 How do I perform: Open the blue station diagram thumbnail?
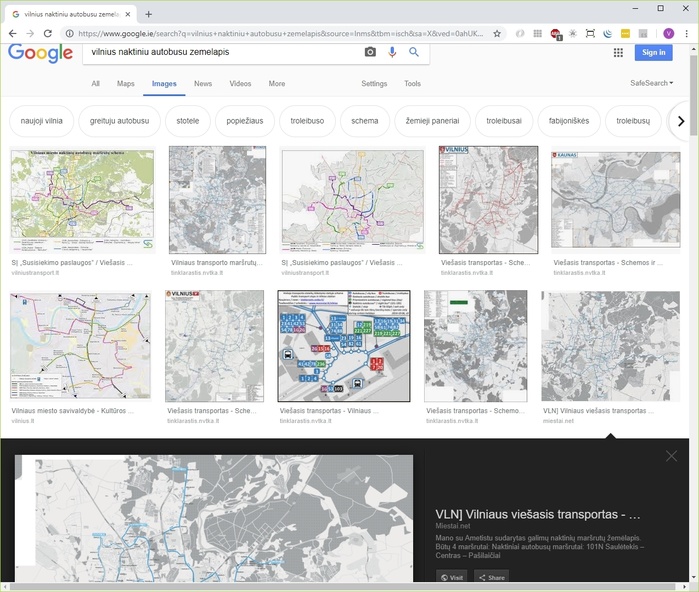(x=344, y=346)
